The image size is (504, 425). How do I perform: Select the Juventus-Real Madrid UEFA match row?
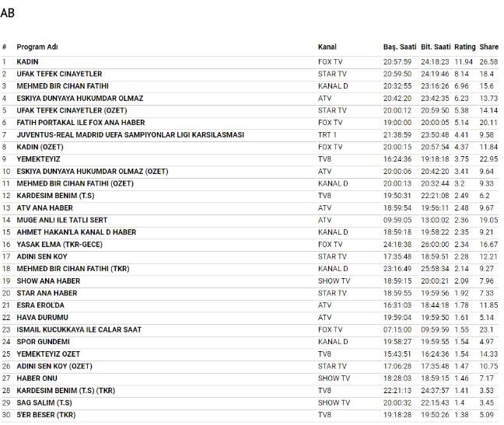tap(130, 135)
